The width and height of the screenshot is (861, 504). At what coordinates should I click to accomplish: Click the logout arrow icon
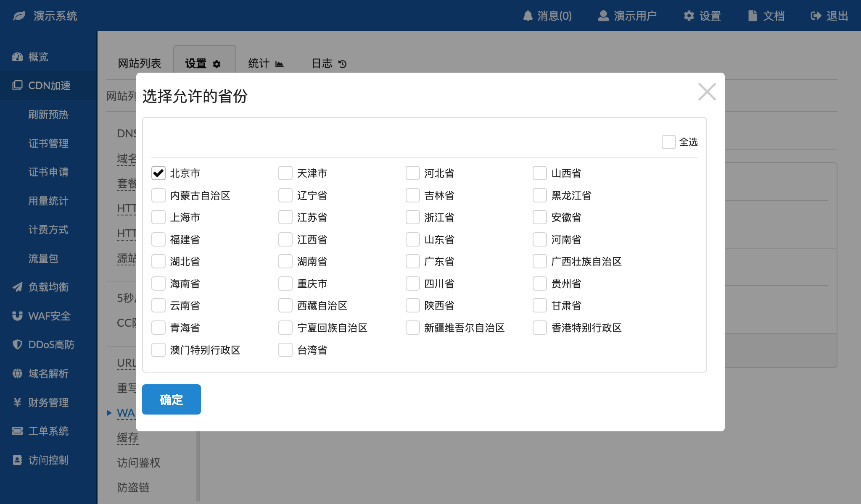pyautogui.click(x=816, y=16)
